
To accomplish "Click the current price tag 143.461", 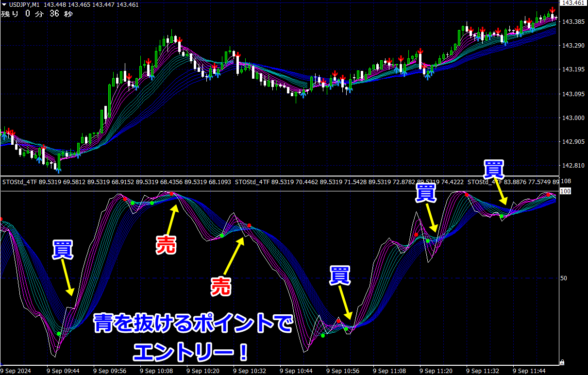I will coord(573,3).
